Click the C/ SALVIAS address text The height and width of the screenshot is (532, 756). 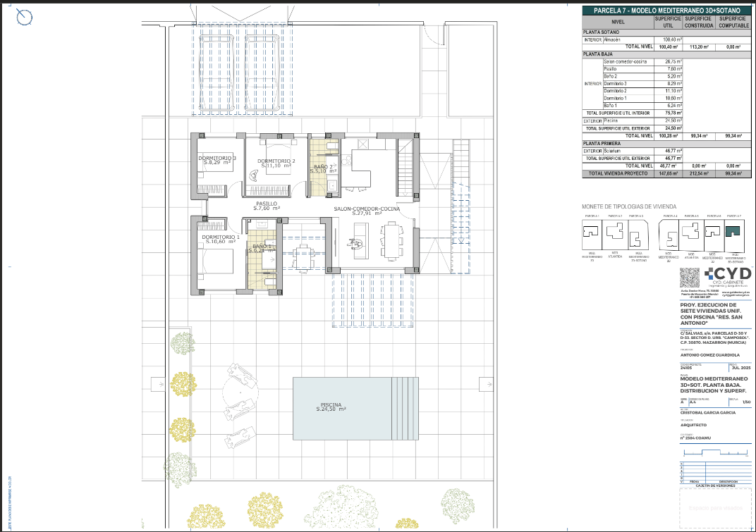(714, 338)
